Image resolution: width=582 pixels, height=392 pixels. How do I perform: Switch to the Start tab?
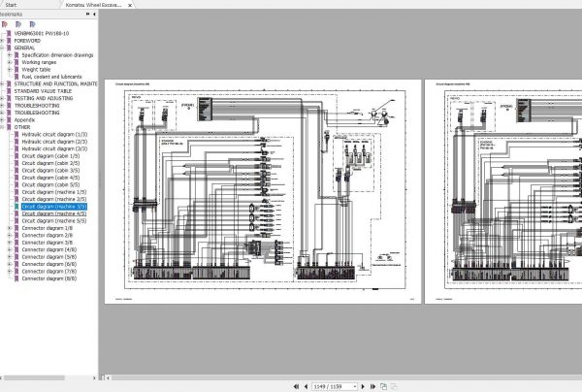[11, 5]
